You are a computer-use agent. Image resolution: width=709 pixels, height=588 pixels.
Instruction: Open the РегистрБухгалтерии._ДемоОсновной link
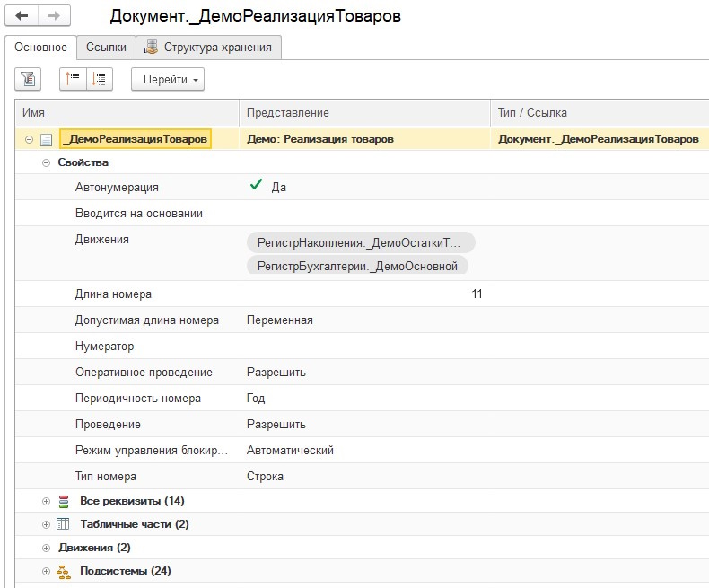[x=357, y=266]
